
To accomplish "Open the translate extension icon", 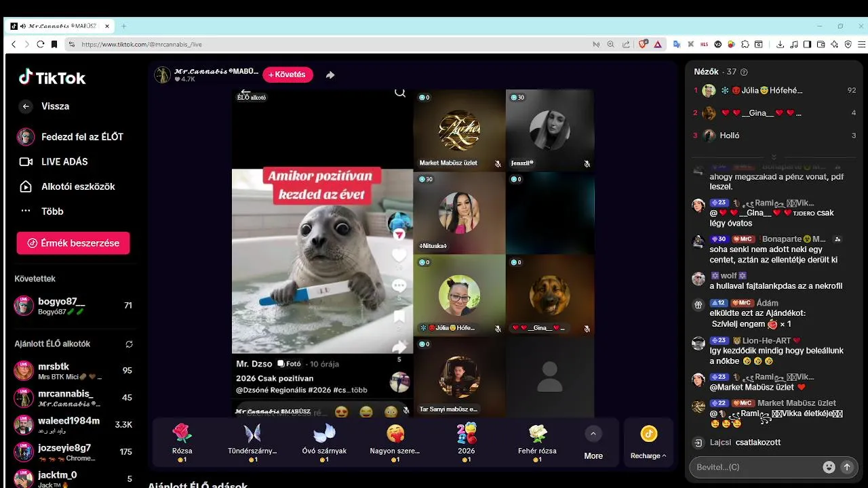I will point(677,44).
